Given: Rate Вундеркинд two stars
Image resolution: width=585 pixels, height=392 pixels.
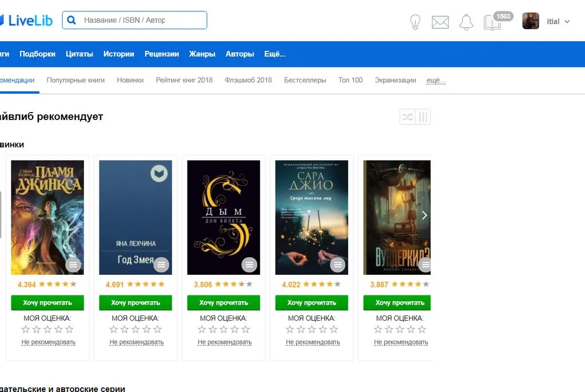Looking at the screenshot, I should (389, 329).
